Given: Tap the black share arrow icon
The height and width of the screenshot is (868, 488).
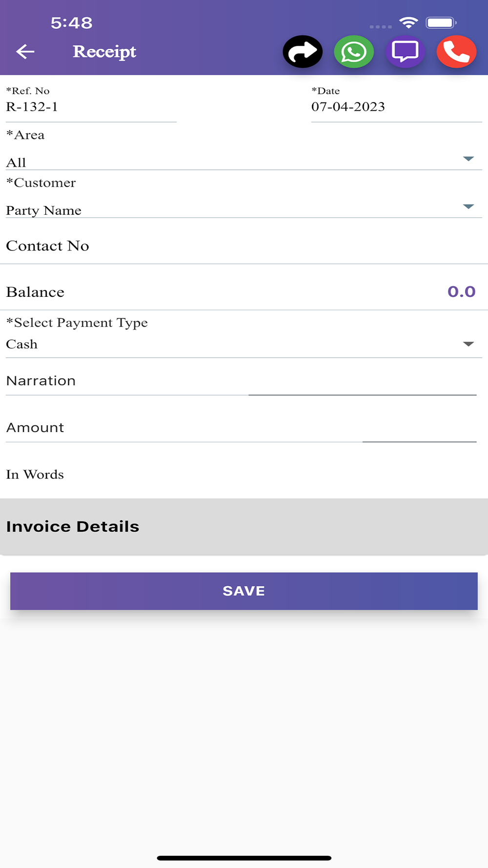Looking at the screenshot, I should tap(303, 52).
